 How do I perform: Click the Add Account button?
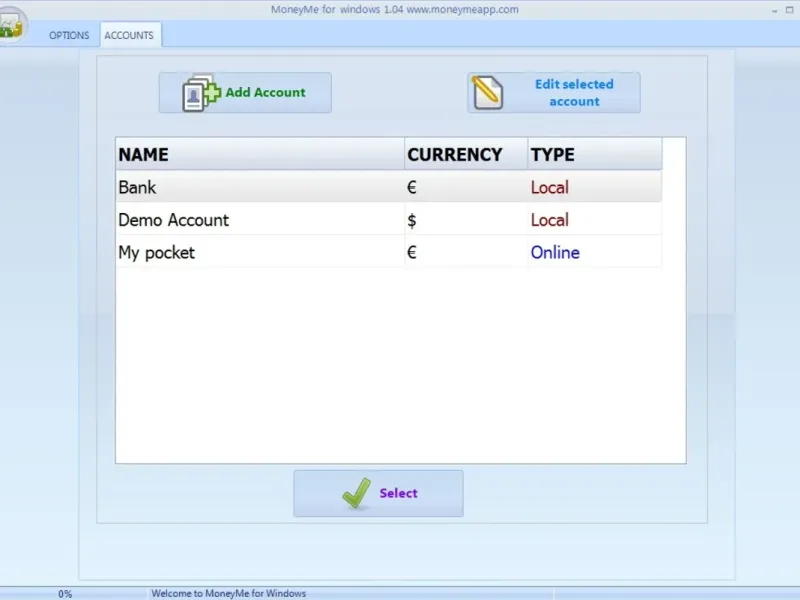(245, 92)
